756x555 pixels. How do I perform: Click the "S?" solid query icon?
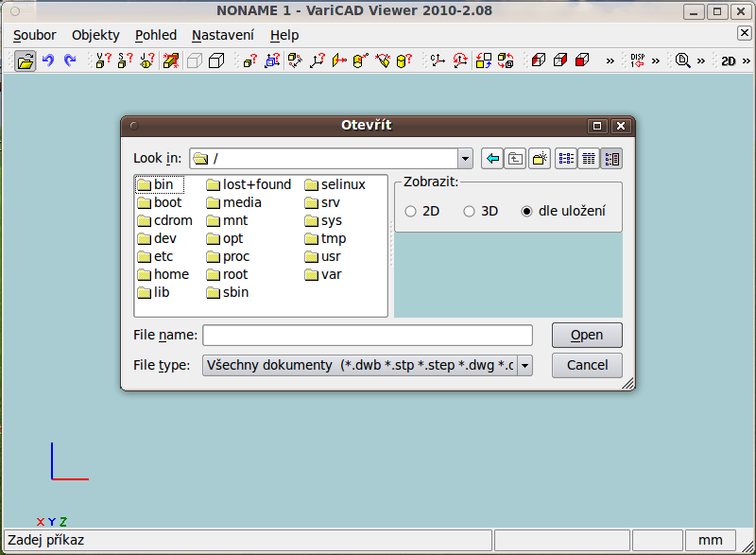click(126, 61)
